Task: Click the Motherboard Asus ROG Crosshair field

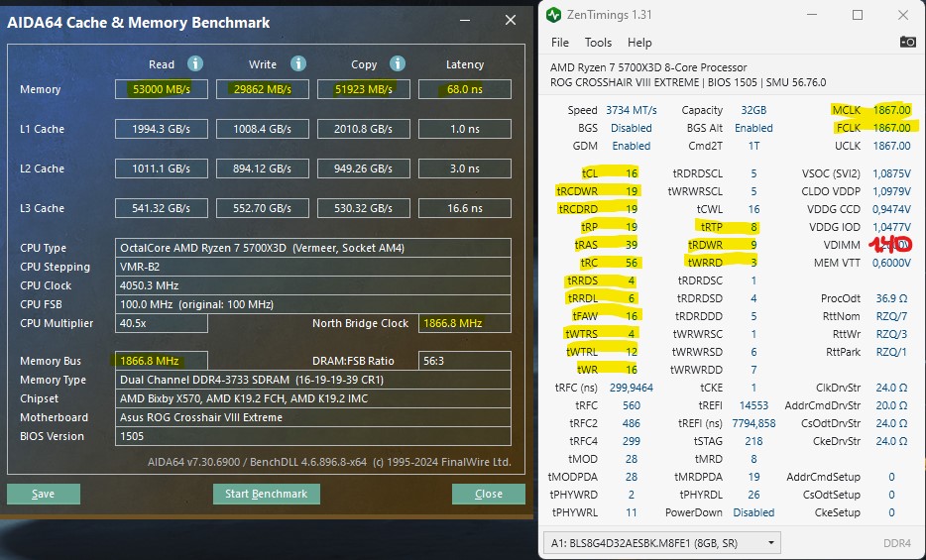Action: (313, 417)
